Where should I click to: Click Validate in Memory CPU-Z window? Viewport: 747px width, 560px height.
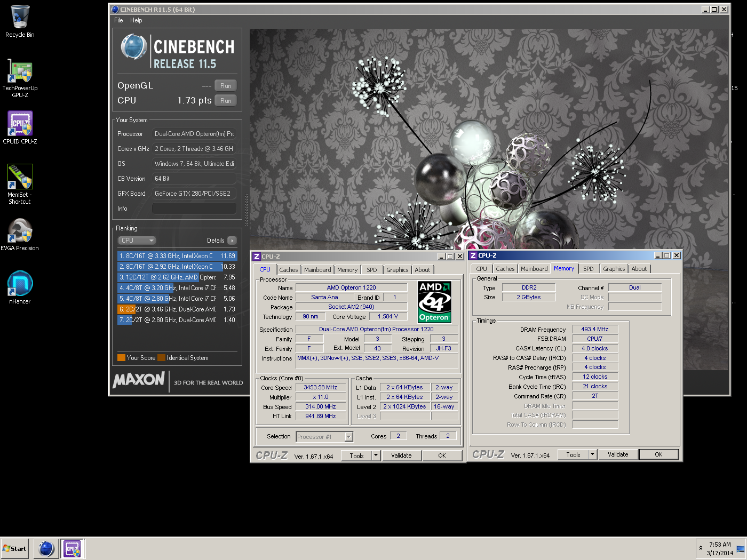click(x=618, y=454)
